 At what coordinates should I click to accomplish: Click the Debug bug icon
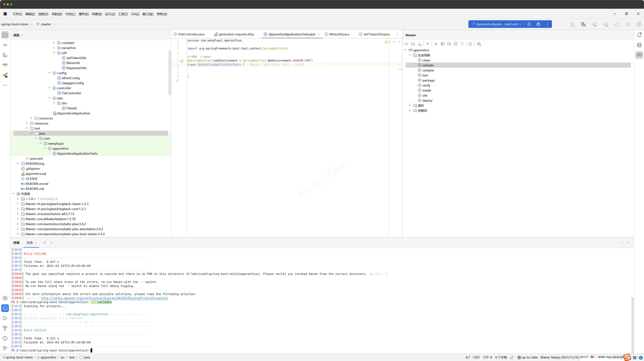[x=538, y=24]
